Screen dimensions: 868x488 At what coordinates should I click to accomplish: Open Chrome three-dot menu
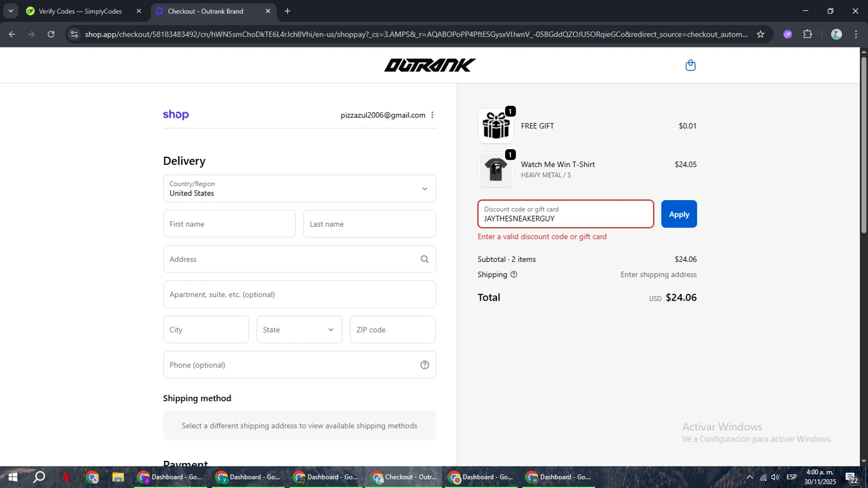(856, 34)
